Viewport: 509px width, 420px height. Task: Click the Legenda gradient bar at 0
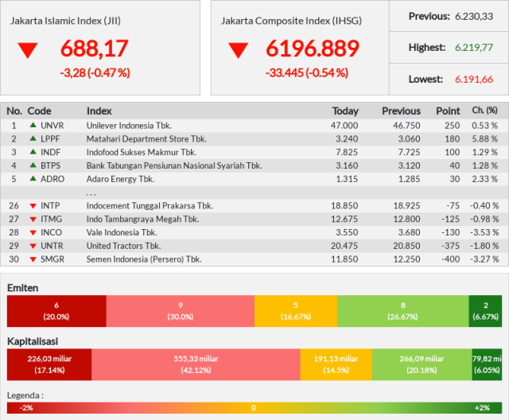click(x=254, y=408)
